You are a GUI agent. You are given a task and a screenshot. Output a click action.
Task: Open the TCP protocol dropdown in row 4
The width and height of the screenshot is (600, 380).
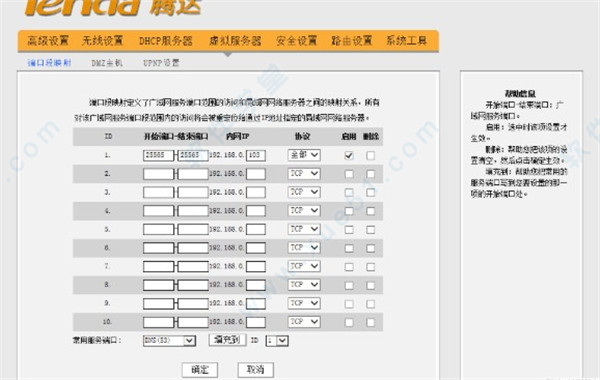304,210
